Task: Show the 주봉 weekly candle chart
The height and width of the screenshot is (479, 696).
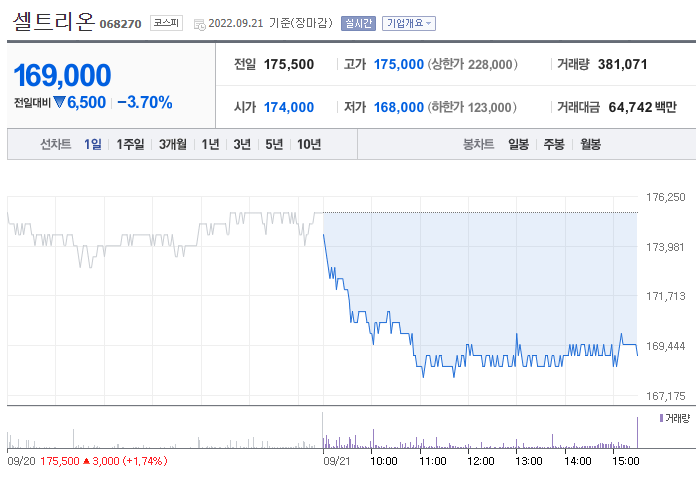Action: pos(554,144)
